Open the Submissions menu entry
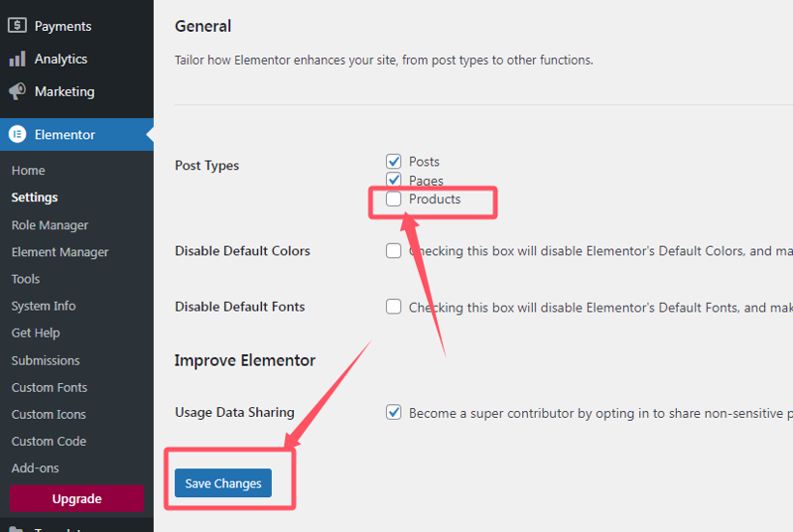The image size is (793, 532). (x=46, y=360)
